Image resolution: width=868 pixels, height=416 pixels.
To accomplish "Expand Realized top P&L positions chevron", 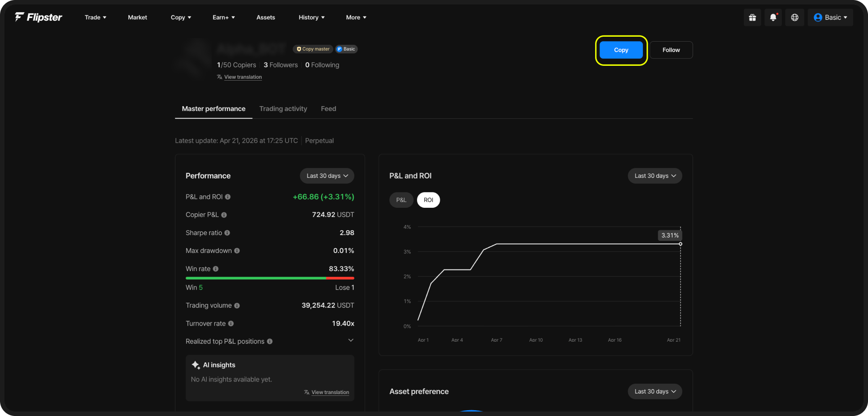I will coord(351,340).
